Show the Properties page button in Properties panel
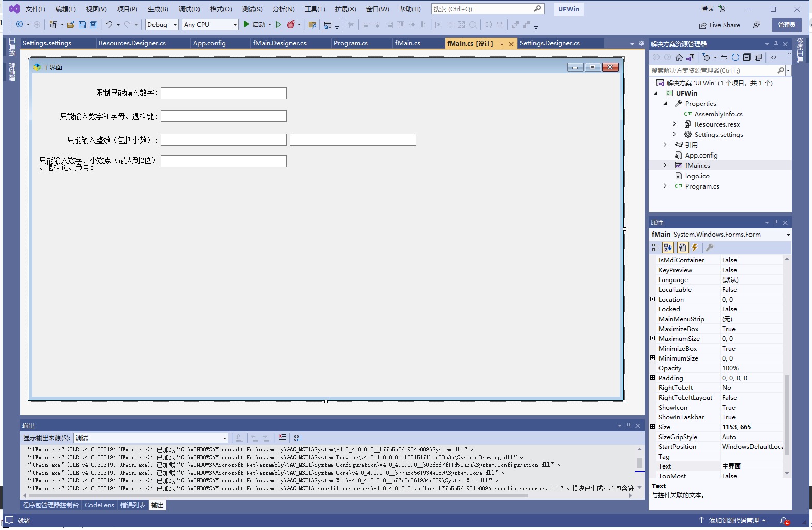This screenshot has width=812, height=530. click(682, 247)
